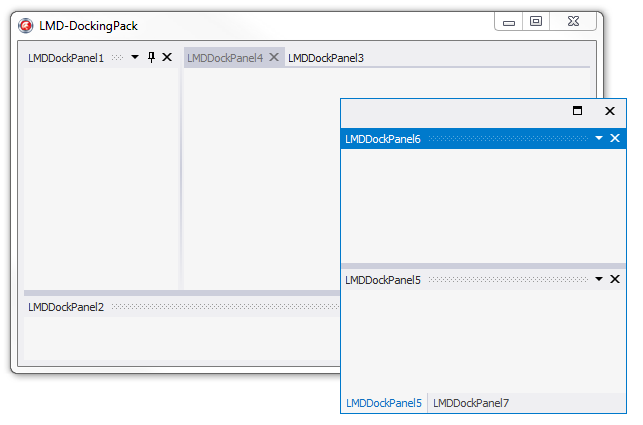The width and height of the screenshot is (643, 425).
Task: Click the LMDDockPanel2 header caption
Action: pos(66,307)
